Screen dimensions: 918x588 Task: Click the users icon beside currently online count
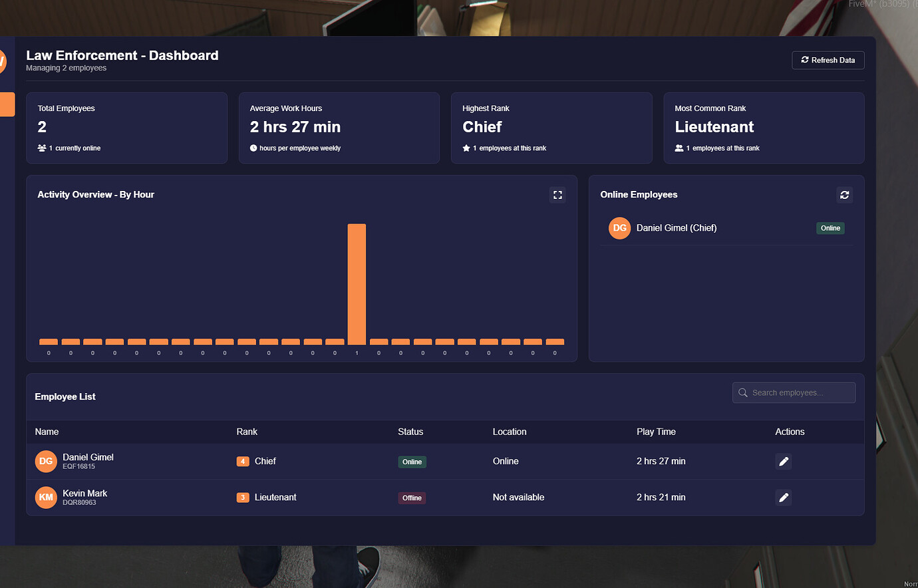[41, 148]
